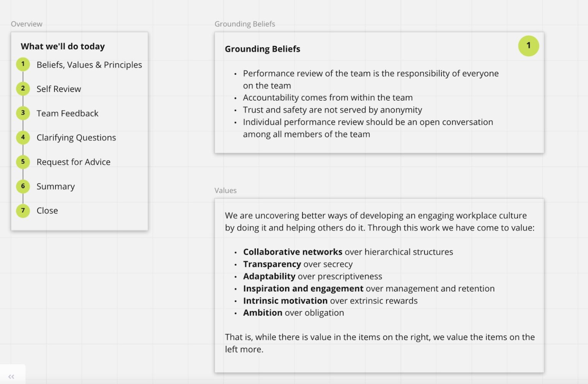Viewport: 588px width, 384px height.
Task: Click the Values frame title label
Action: [225, 190]
